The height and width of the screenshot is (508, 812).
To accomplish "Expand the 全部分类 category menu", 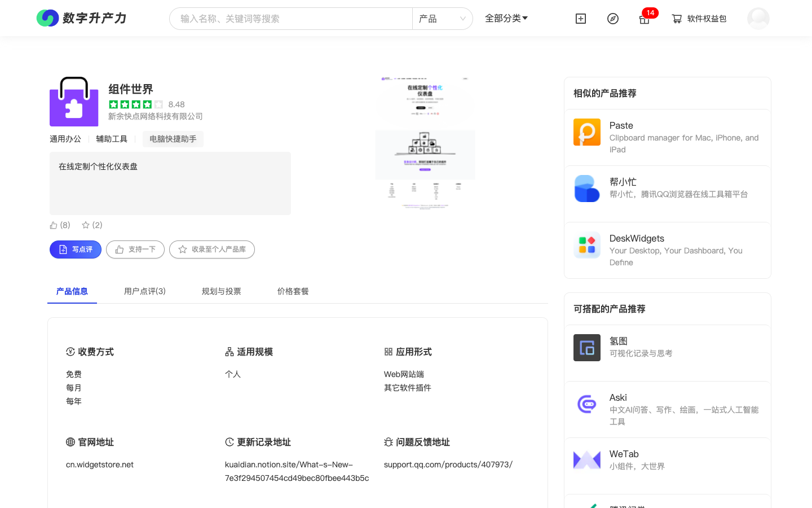I will (x=506, y=18).
